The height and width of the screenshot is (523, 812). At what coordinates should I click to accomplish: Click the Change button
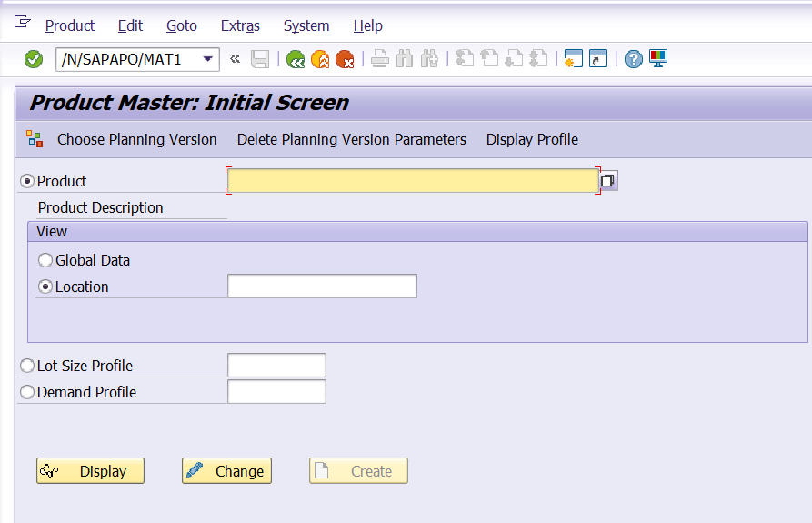[226, 471]
